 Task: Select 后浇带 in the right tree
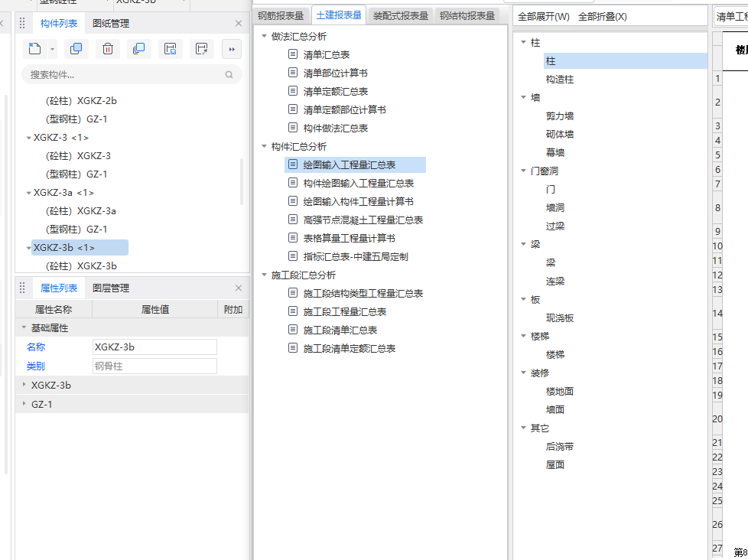tap(560, 447)
